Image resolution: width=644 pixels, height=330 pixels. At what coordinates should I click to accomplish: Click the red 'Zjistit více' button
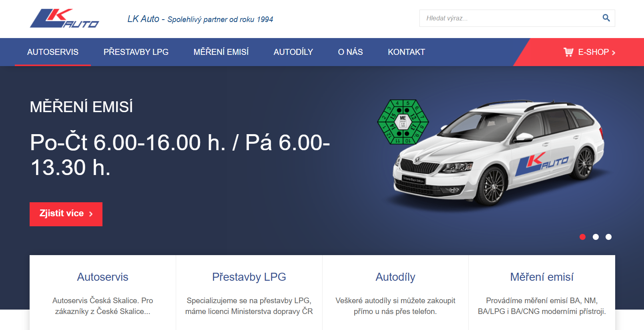click(66, 214)
